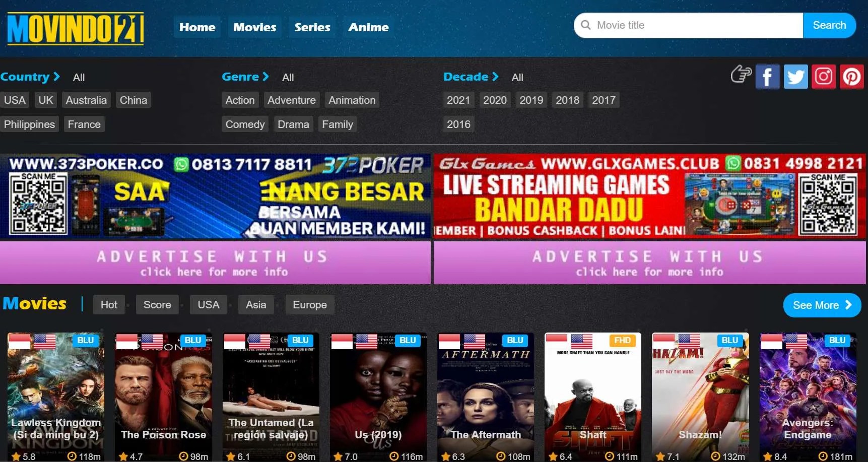Image resolution: width=868 pixels, height=462 pixels.
Task: Expand the Decade filter heading
Action: pyautogui.click(x=471, y=77)
